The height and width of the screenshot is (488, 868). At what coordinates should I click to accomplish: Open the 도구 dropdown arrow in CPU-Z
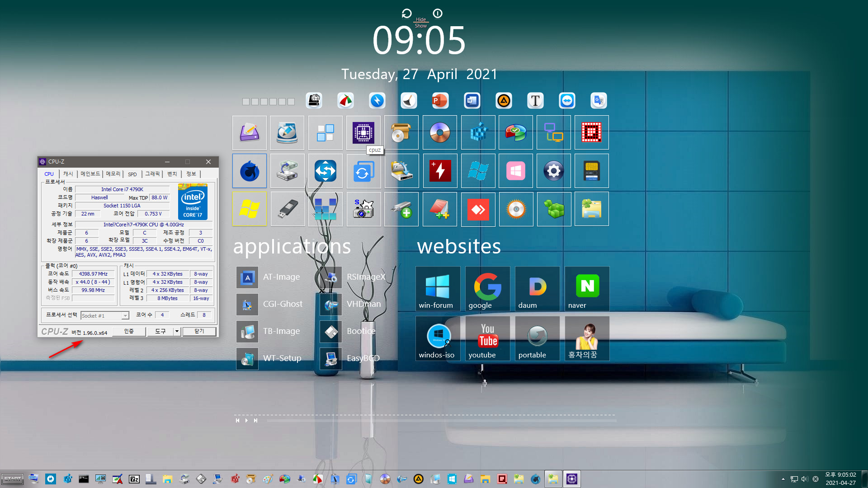point(177,332)
